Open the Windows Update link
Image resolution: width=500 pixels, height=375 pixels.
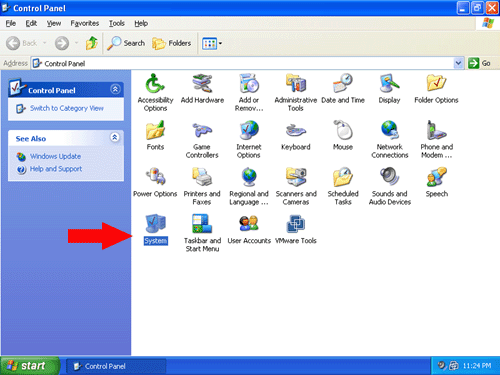click(55, 156)
